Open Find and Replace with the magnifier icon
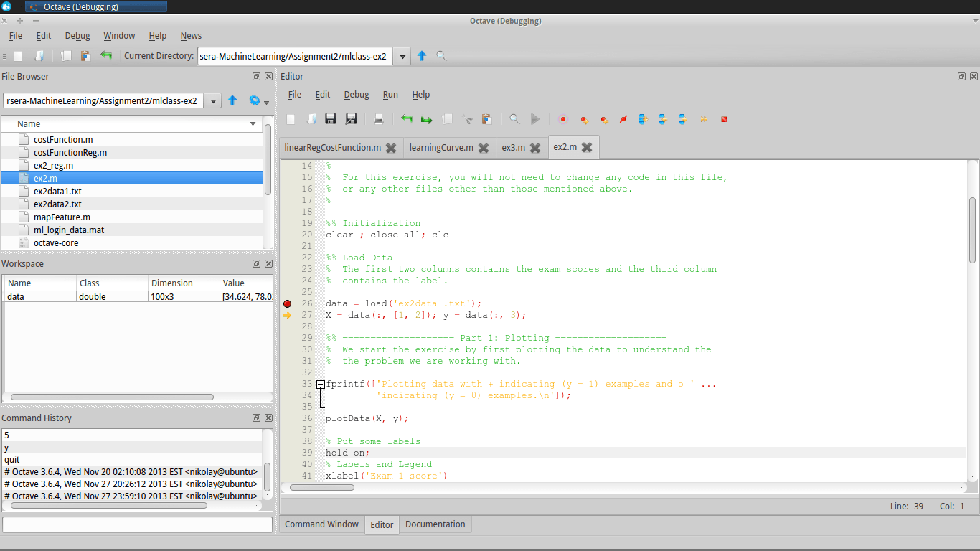980x551 pixels. (x=514, y=119)
